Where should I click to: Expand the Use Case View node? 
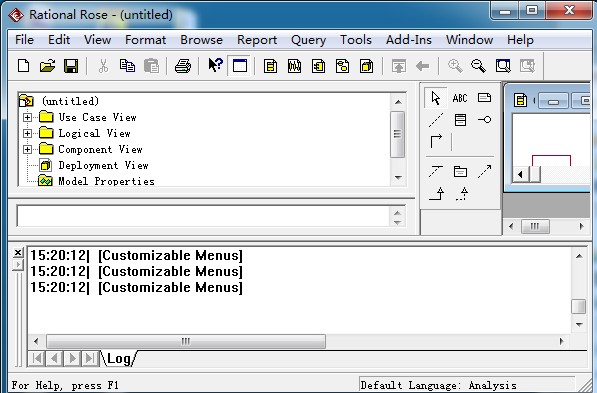point(27,117)
